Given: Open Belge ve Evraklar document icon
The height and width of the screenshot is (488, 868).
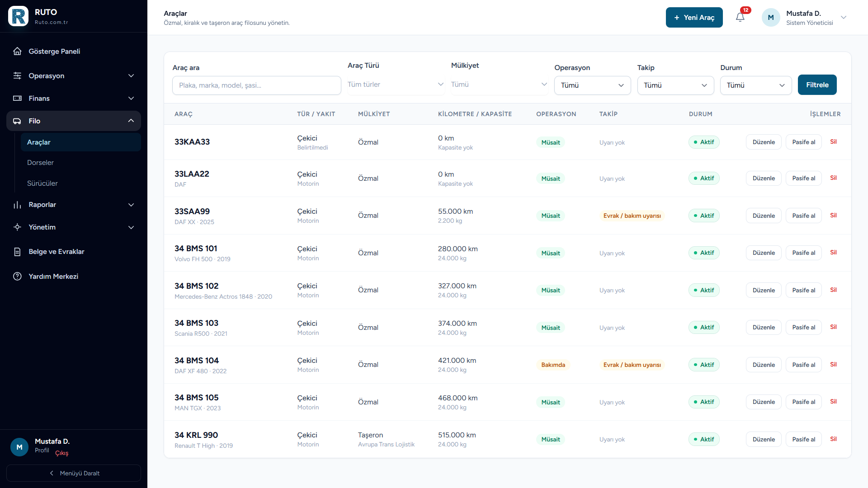Looking at the screenshot, I should point(17,252).
